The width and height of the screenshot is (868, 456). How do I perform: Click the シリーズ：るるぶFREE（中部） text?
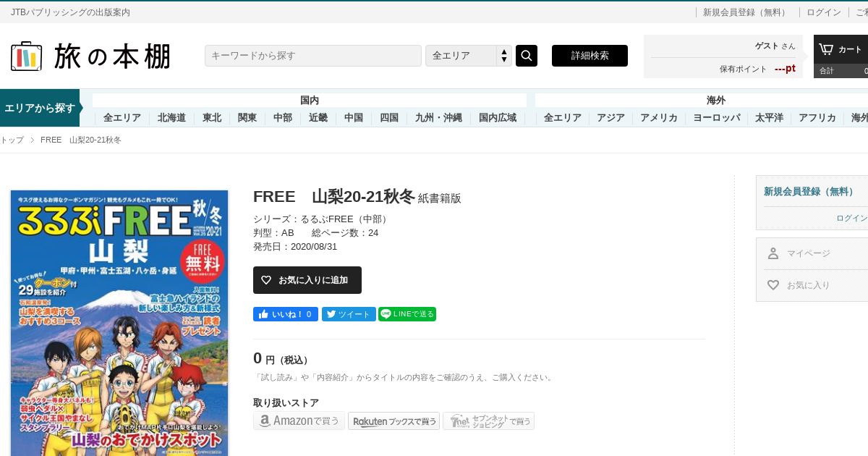pyautogui.click(x=323, y=219)
